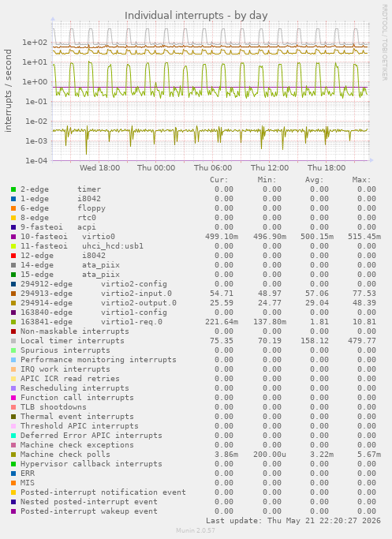Image resolution: width=392 pixels, height=539 pixels.
Task: Click the 1e+02 y-axis label
Action: 35,43
